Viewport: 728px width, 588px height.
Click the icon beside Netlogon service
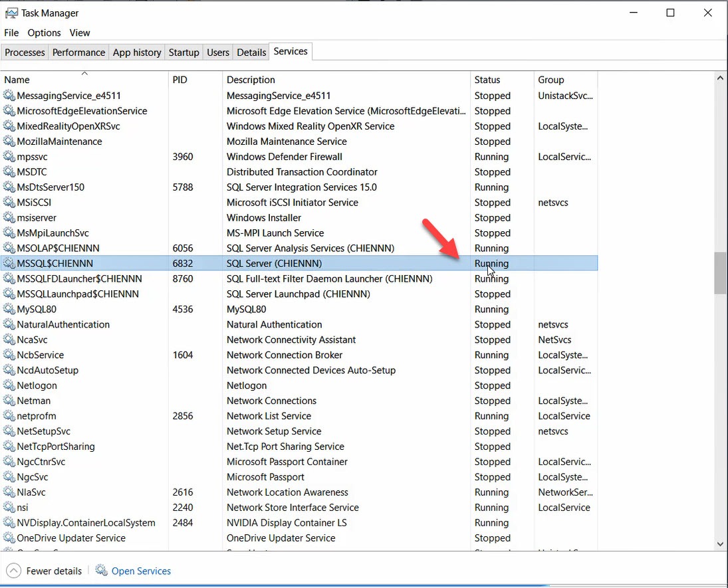9,385
